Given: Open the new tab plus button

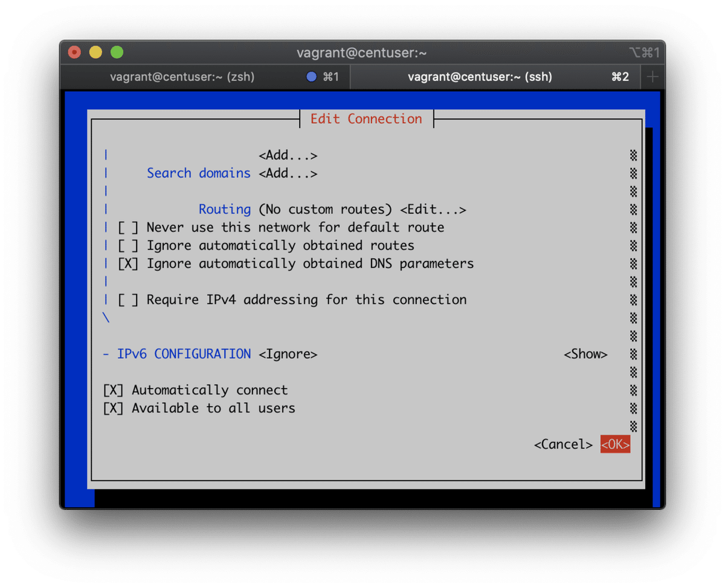Looking at the screenshot, I should (652, 77).
